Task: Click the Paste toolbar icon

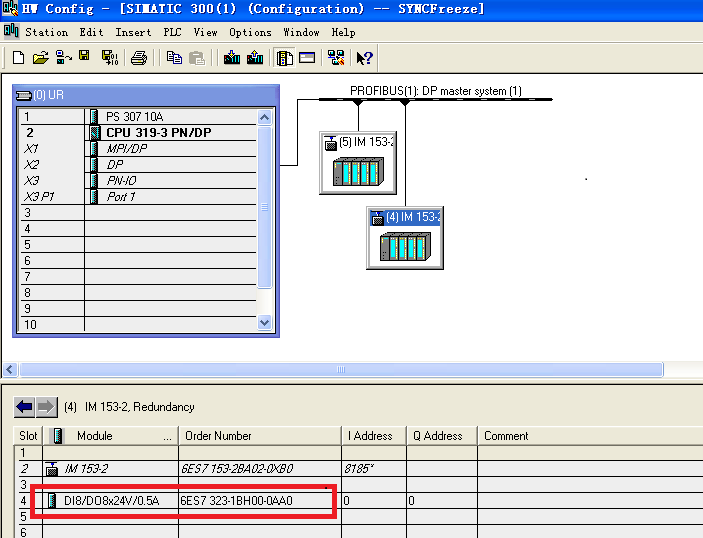Action: [x=196, y=58]
